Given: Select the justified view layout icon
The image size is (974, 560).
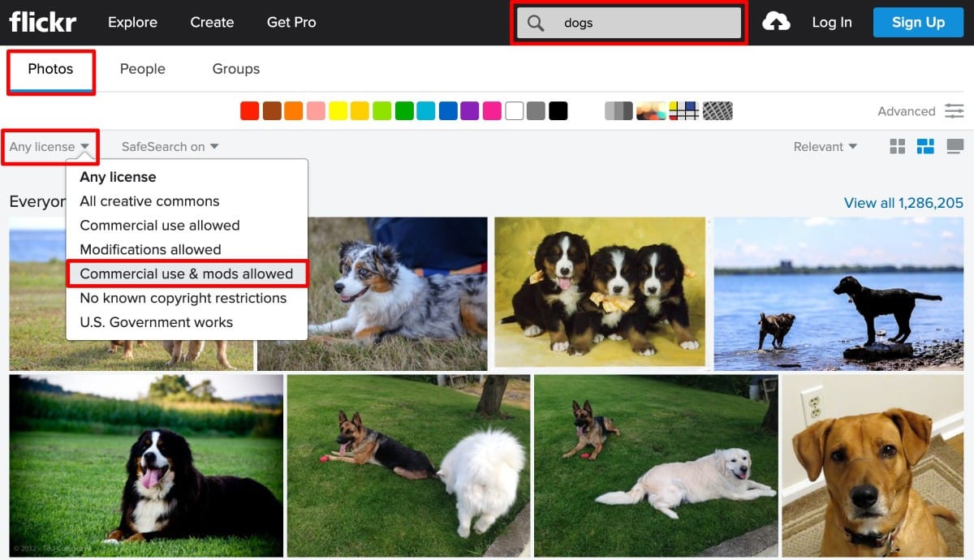Looking at the screenshot, I should (925, 146).
